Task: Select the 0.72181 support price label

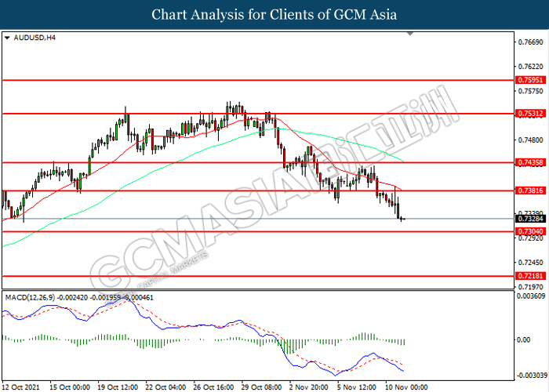Action: point(531,276)
